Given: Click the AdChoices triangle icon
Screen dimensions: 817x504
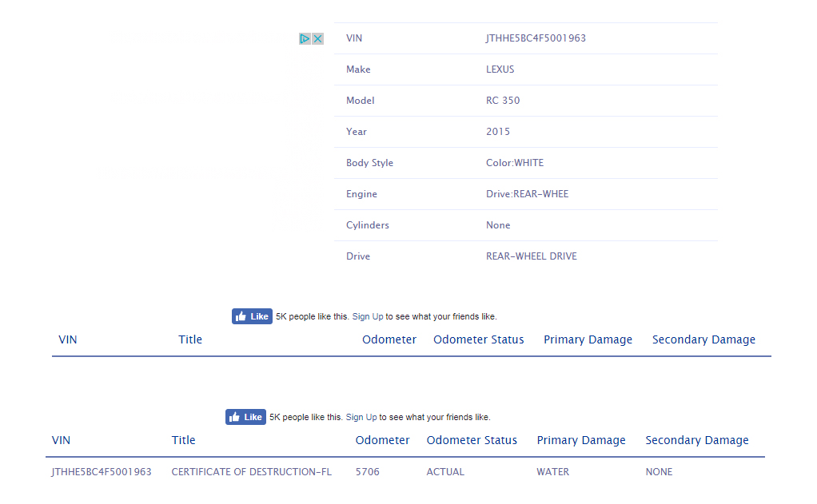Looking at the screenshot, I should [305, 38].
